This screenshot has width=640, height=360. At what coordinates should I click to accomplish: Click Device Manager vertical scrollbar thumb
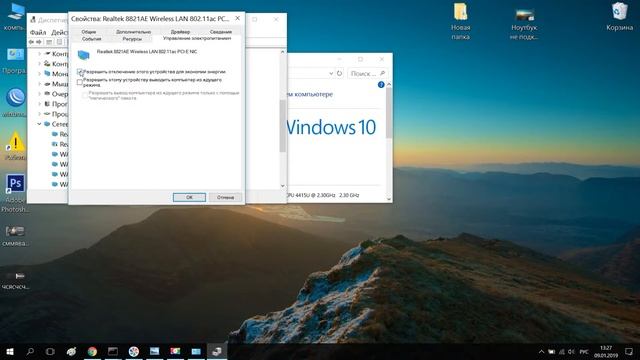[282, 126]
